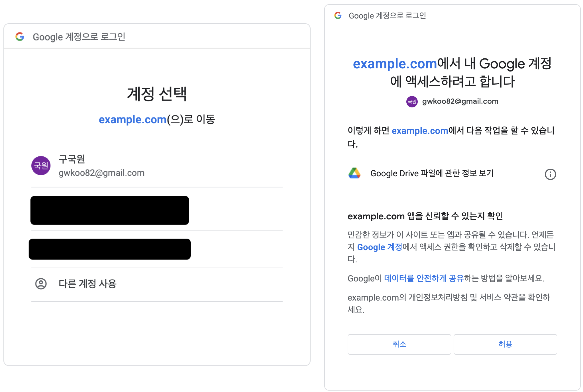583x392 pixels.
Task: Select the 구국원 account name
Action: coord(72,159)
